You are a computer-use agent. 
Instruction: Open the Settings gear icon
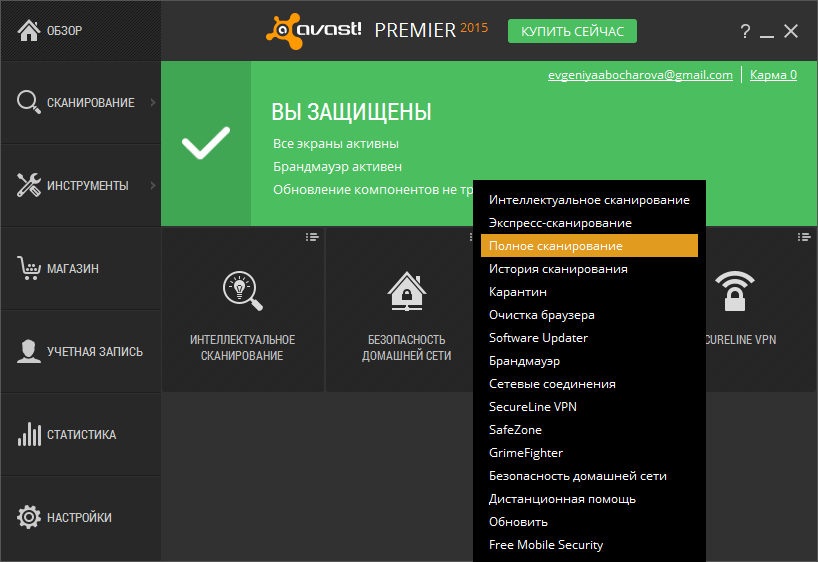[29, 517]
